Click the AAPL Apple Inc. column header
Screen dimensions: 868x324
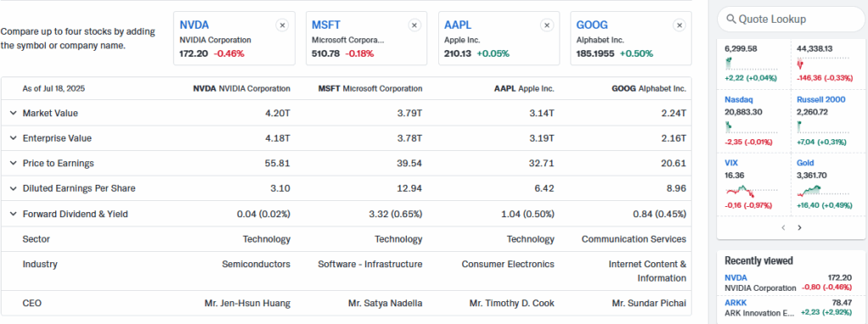point(524,88)
